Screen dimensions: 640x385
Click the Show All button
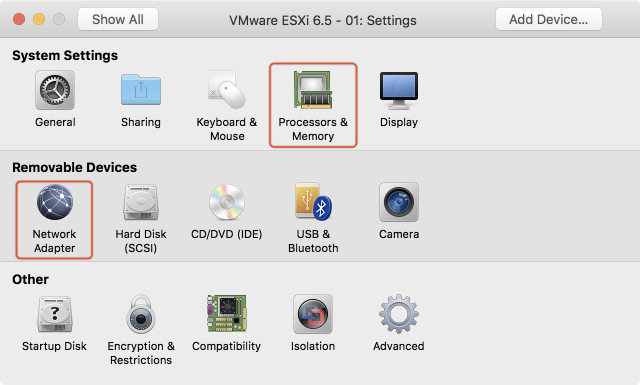118,19
